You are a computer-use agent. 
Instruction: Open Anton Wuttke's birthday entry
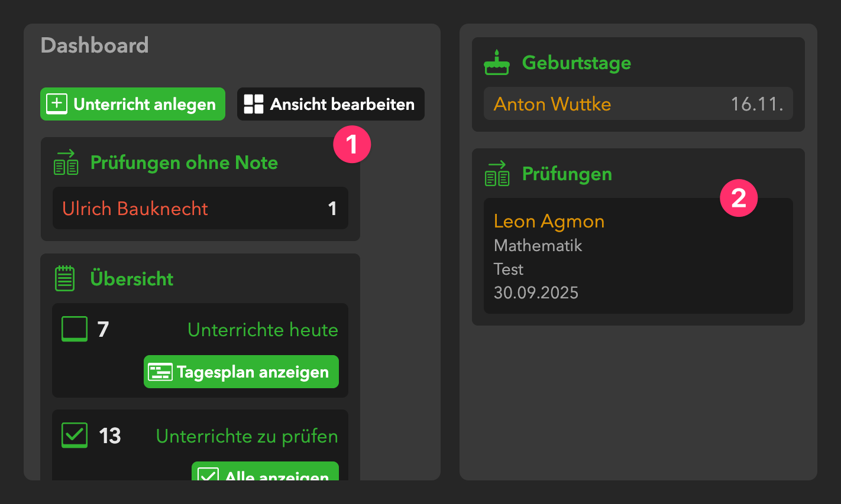click(638, 104)
